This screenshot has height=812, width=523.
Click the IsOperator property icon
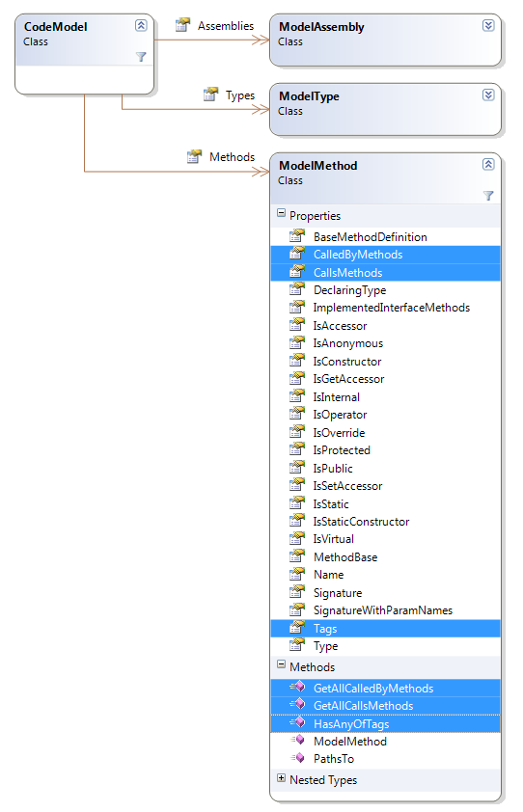297,414
